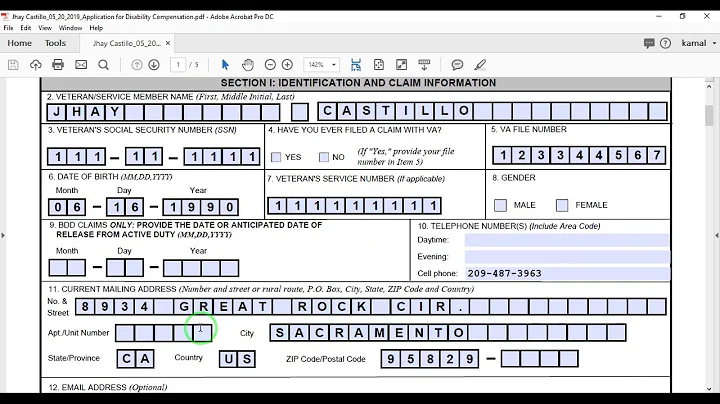Image resolution: width=720 pixels, height=404 pixels.
Task: Click the first name JHAY field
Action: 163,112
